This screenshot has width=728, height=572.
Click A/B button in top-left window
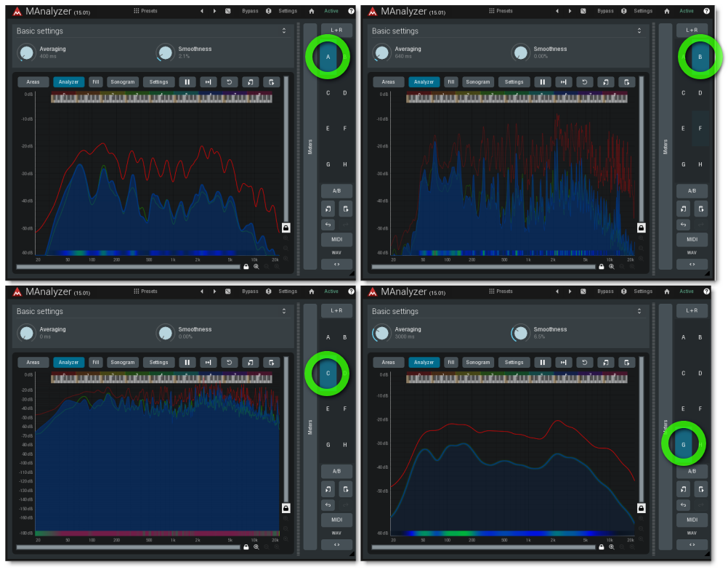click(336, 191)
